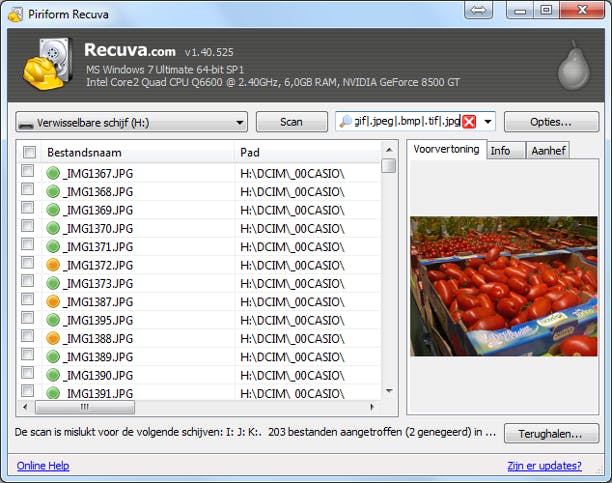The width and height of the screenshot is (612, 483).
Task: Open the Online Help link
Action: tap(43, 465)
